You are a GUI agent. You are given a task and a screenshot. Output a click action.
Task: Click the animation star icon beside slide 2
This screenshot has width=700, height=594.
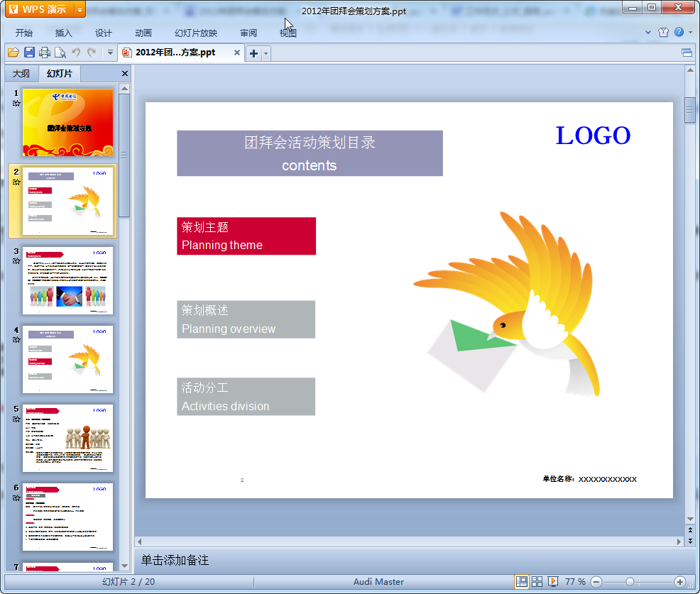point(16,182)
